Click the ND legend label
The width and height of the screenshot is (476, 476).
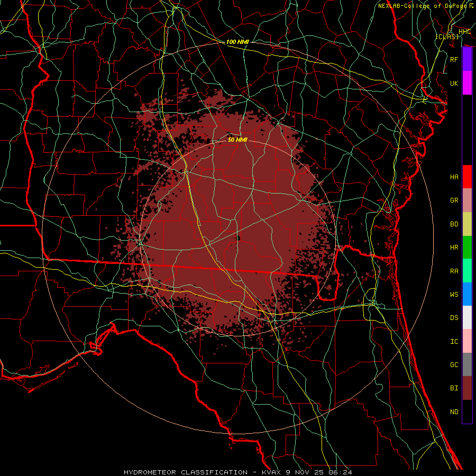click(454, 411)
